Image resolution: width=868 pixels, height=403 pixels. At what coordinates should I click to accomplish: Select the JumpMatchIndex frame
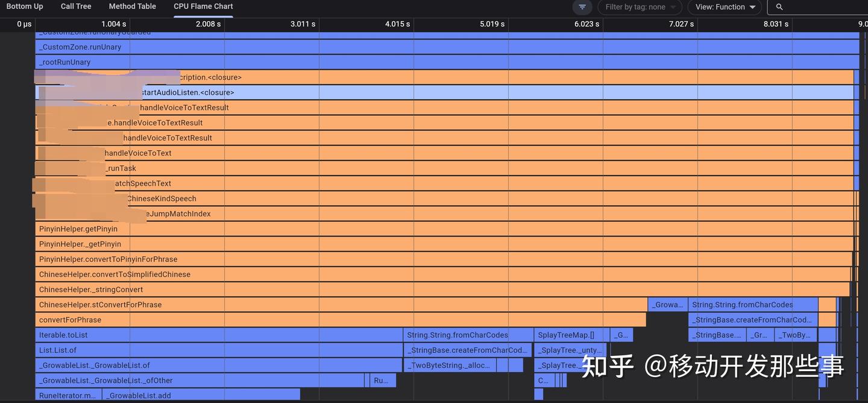click(x=444, y=214)
